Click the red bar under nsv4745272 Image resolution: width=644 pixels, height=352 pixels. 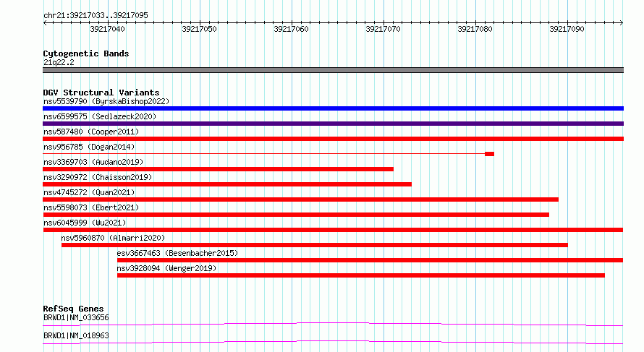coord(300,199)
